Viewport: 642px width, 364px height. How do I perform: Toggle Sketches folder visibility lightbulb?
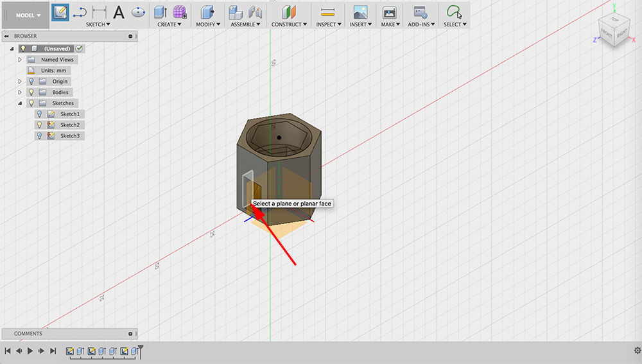31,103
